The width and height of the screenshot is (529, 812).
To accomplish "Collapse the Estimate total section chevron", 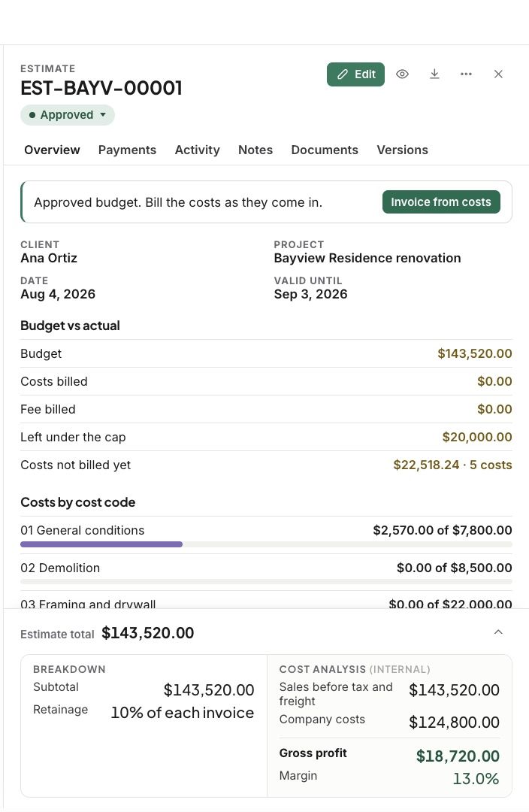I will [498, 632].
